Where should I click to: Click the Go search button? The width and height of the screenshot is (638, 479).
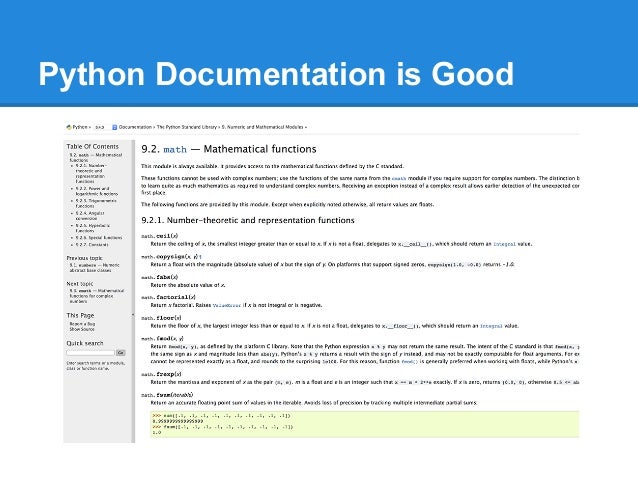[x=120, y=352]
